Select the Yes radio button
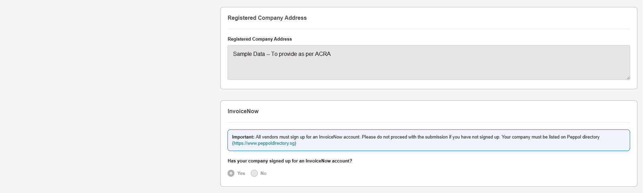The width and height of the screenshot is (644, 193). (x=231, y=173)
